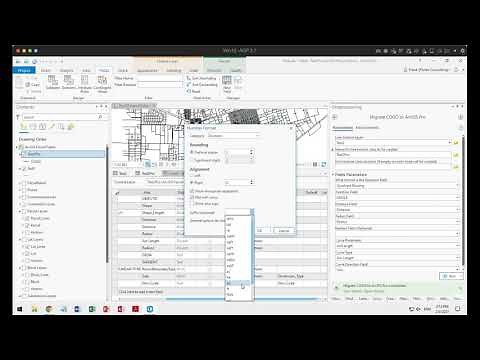480x360 pixels.
Task: Open Windows Start menu
Action: point(20,309)
